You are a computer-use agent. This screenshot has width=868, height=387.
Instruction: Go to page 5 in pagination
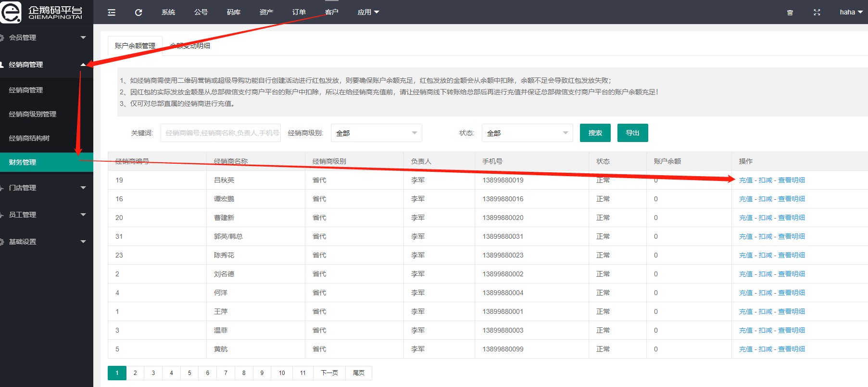tap(189, 373)
